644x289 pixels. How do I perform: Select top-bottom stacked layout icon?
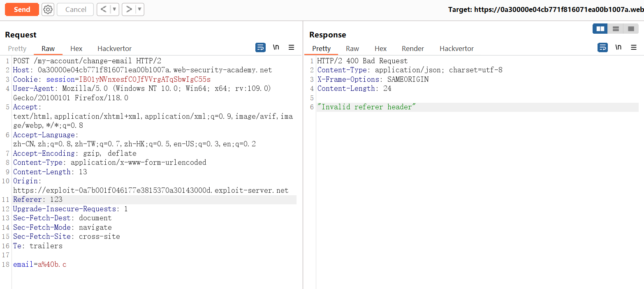[x=616, y=29]
